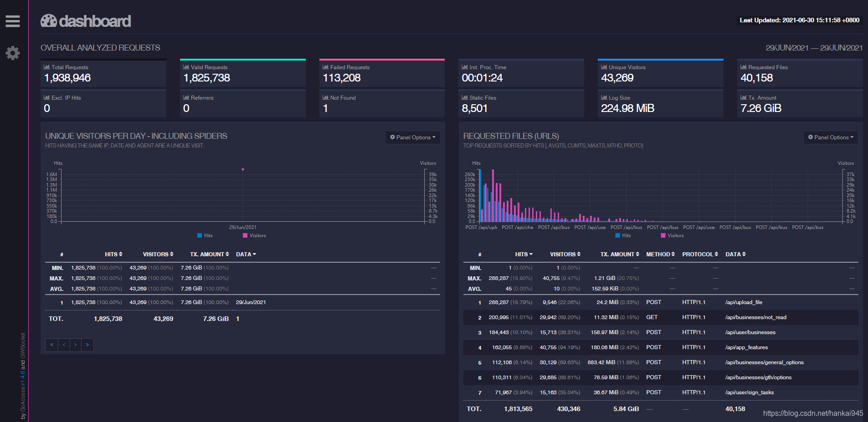
Task: Click the Valid Requests chart icon
Action: point(186,67)
